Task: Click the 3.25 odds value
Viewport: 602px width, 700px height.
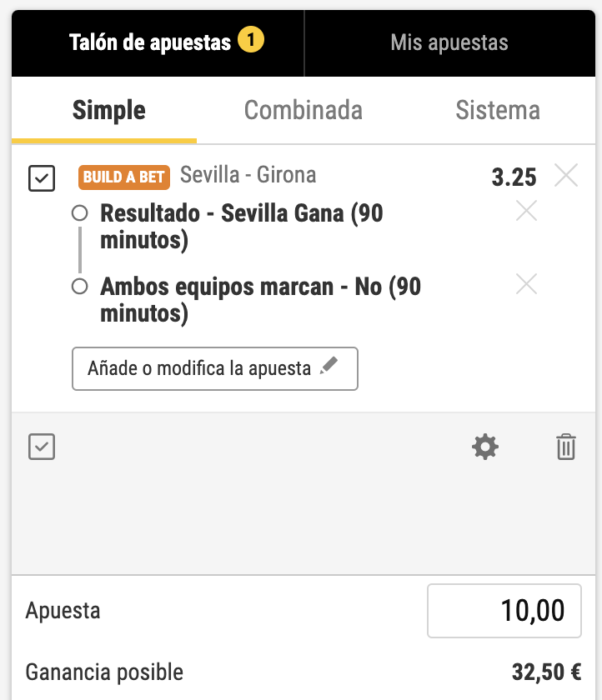Action: (x=514, y=177)
